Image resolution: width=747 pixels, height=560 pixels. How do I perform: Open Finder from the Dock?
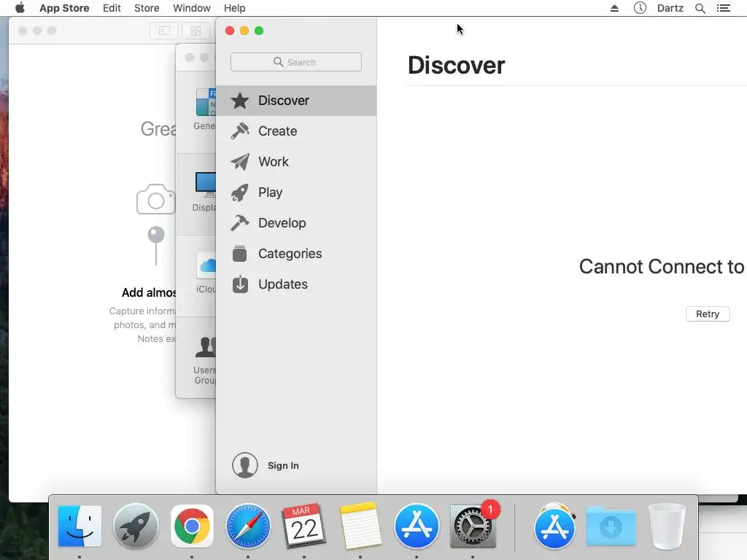pyautogui.click(x=80, y=526)
